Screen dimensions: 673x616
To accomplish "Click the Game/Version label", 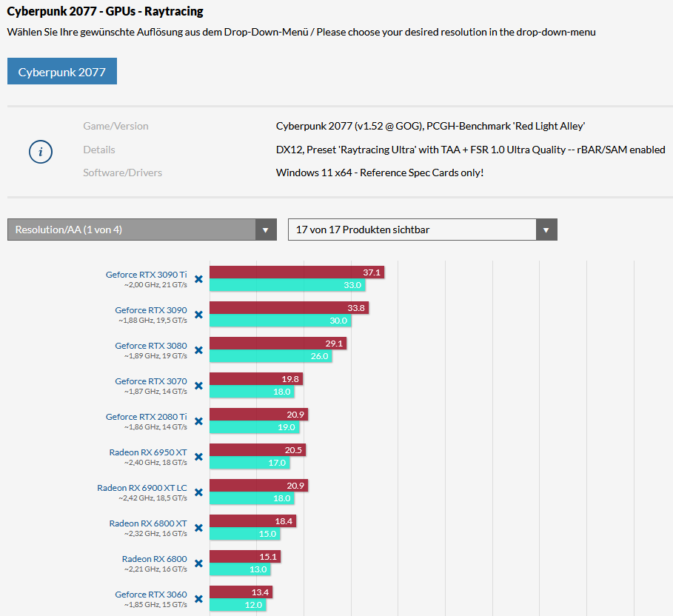I will (x=116, y=126).
